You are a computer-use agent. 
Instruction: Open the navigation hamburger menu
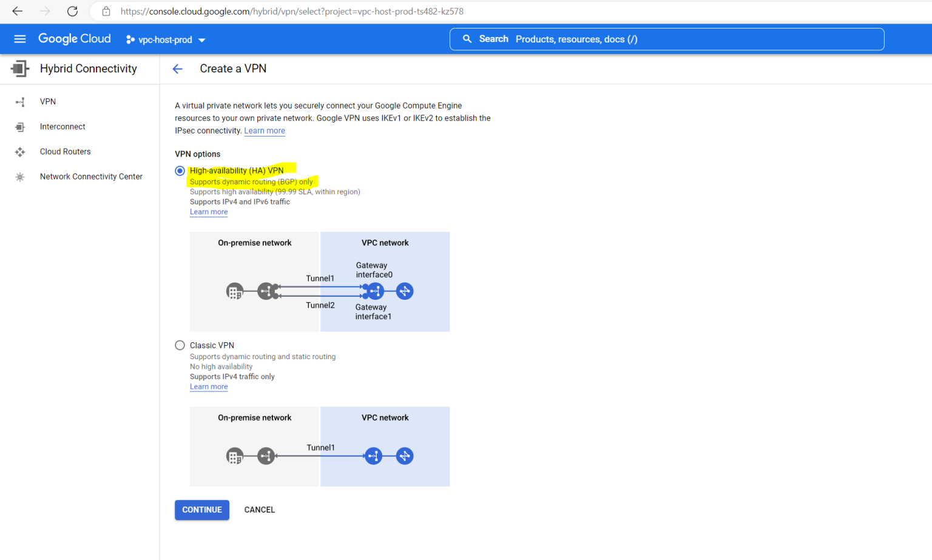pyautogui.click(x=20, y=39)
